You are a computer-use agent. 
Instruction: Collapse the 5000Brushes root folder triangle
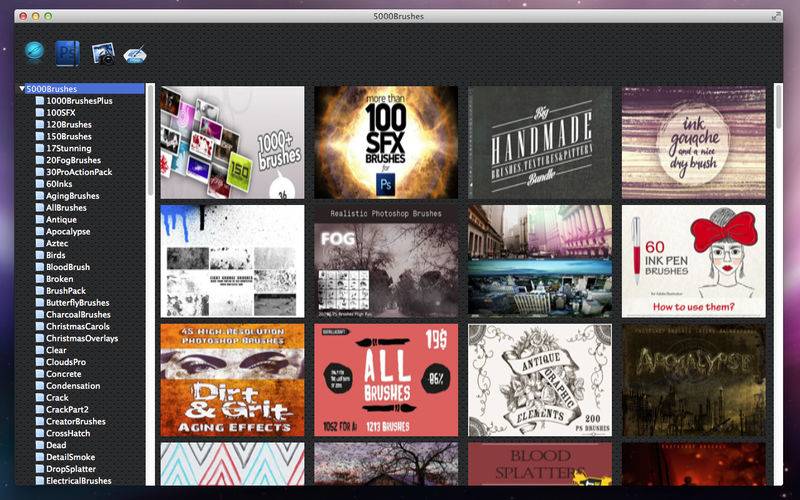(x=22, y=89)
